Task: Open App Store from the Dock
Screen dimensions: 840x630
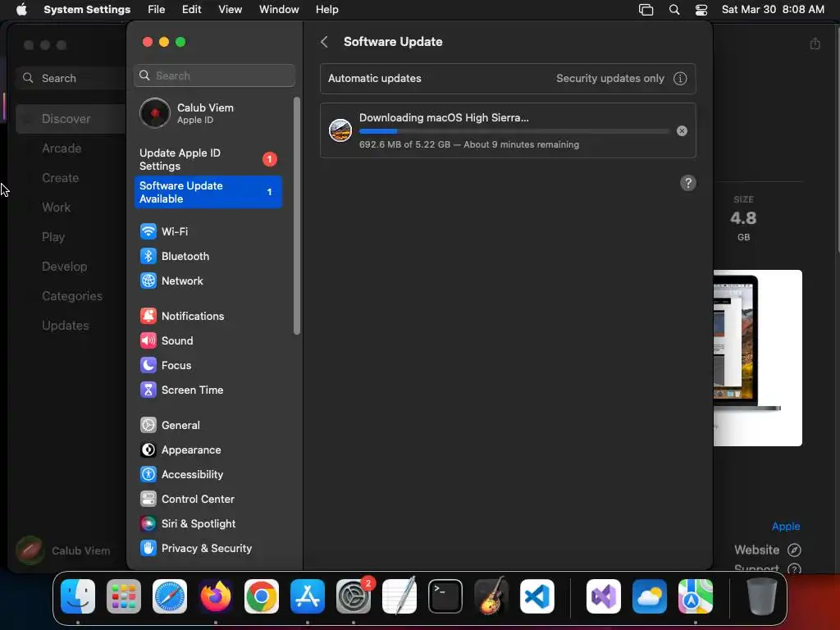Action: click(308, 596)
